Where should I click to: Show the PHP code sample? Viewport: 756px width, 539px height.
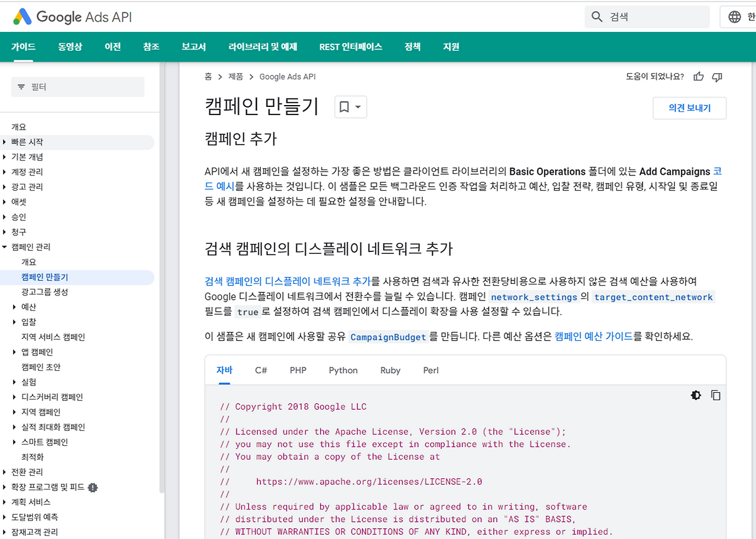click(298, 370)
